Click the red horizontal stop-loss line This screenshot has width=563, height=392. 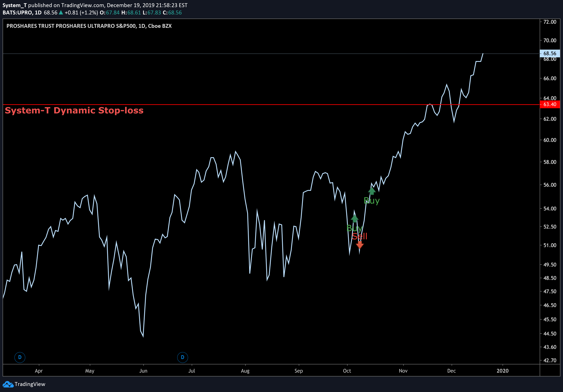coord(271,105)
